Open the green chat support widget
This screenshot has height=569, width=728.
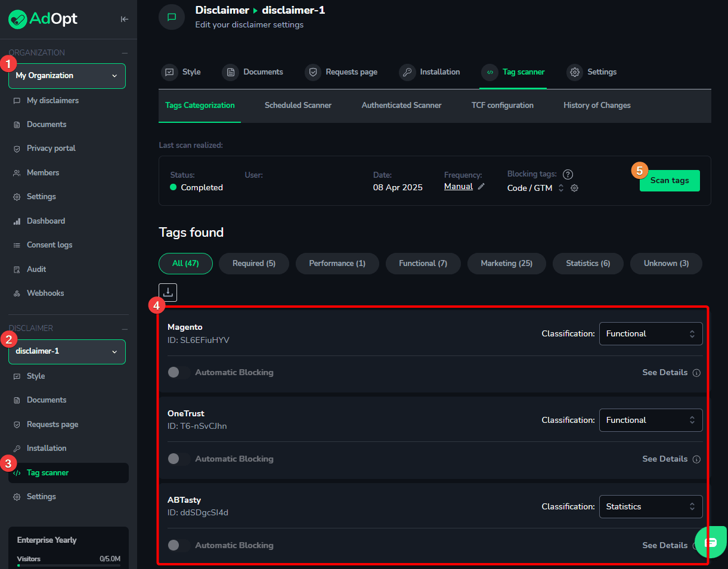tap(711, 542)
